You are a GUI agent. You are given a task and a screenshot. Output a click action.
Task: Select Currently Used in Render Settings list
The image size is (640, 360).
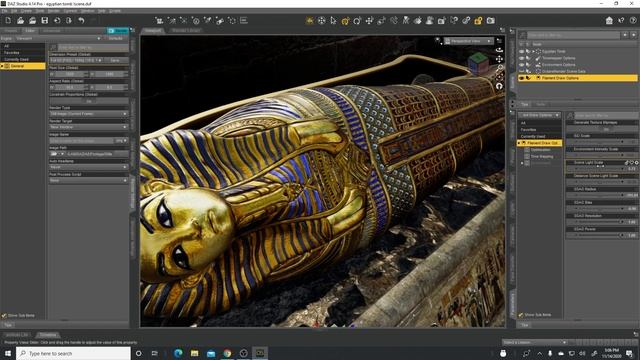[x=23, y=59]
